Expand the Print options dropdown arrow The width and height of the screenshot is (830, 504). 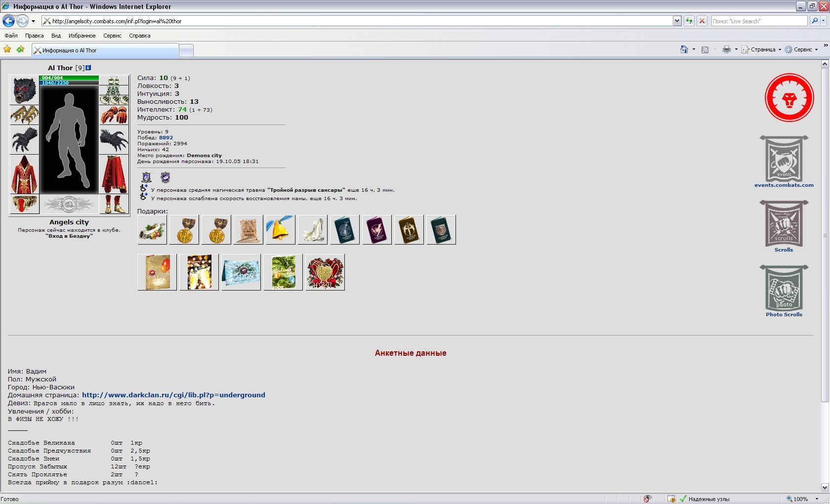tap(736, 49)
